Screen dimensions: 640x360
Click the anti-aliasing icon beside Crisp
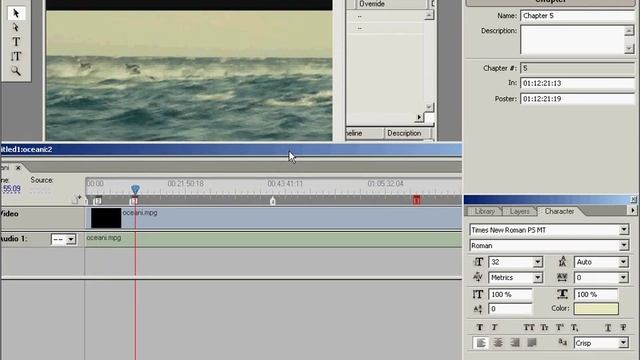point(562,342)
